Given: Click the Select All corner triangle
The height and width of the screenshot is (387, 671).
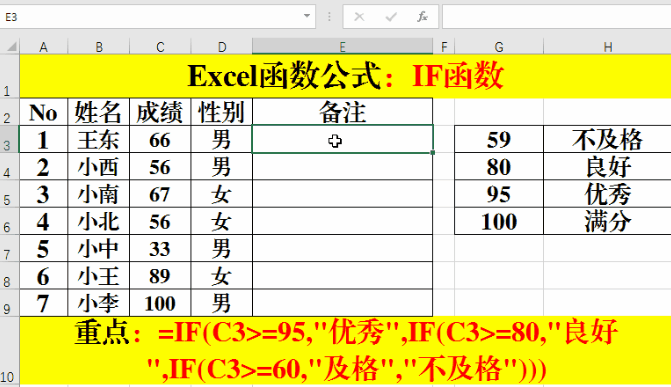Looking at the screenshot, I should (x=12, y=46).
